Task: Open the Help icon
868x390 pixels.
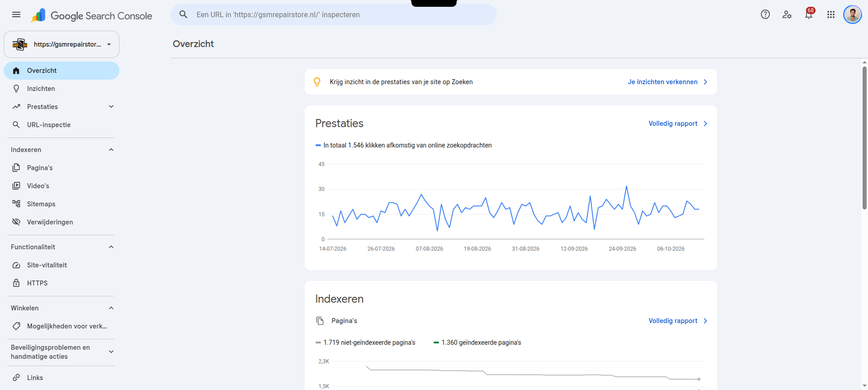Action: pyautogui.click(x=765, y=14)
